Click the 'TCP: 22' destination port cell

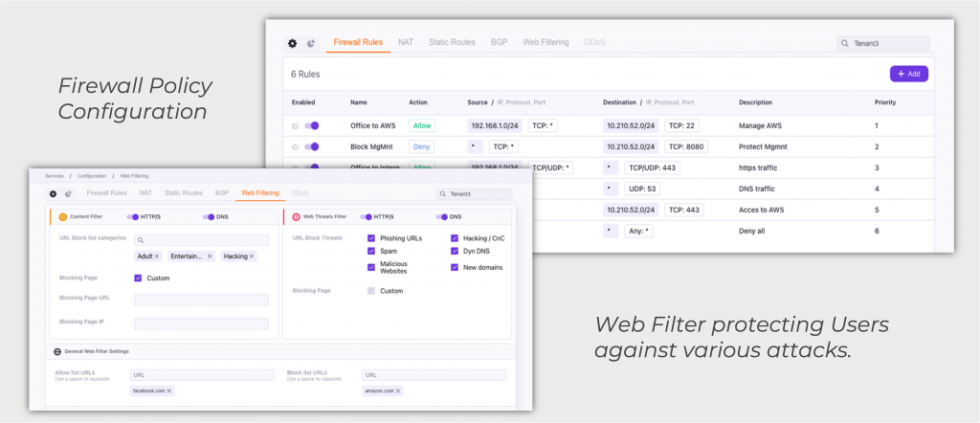pyautogui.click(x=681, y=125)
